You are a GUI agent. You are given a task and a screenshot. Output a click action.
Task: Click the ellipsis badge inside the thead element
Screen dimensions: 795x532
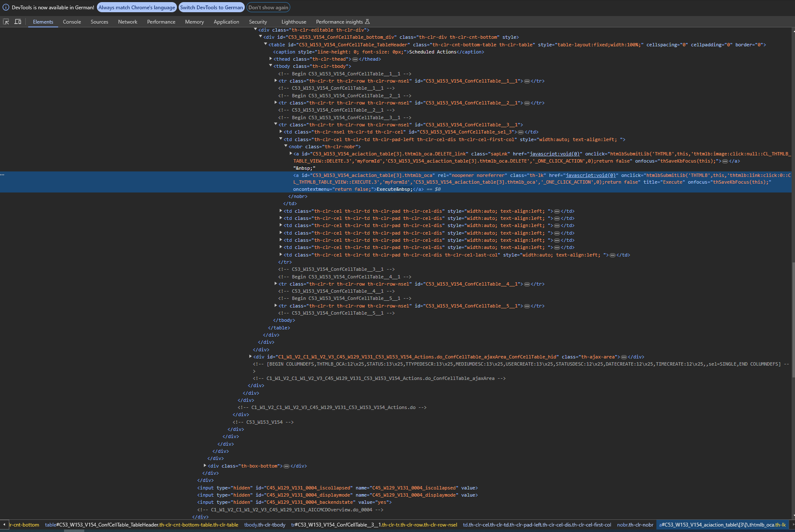(355, 59)
